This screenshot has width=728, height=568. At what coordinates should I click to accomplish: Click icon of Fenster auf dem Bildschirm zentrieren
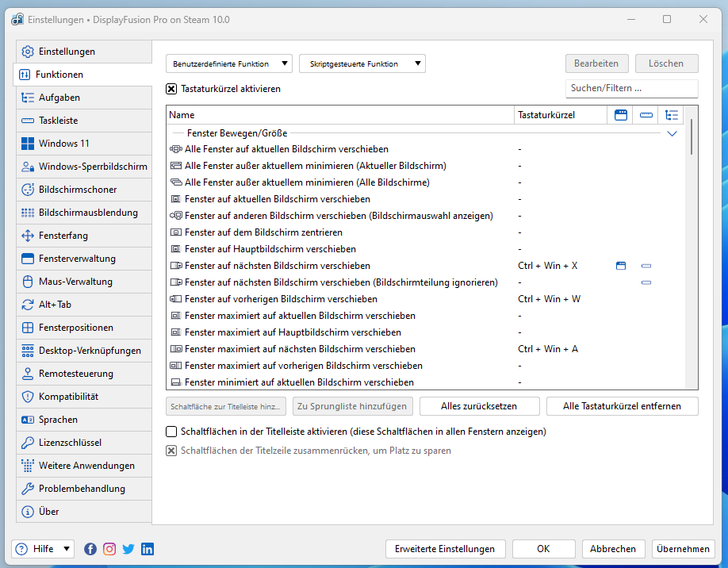[176, 232]
